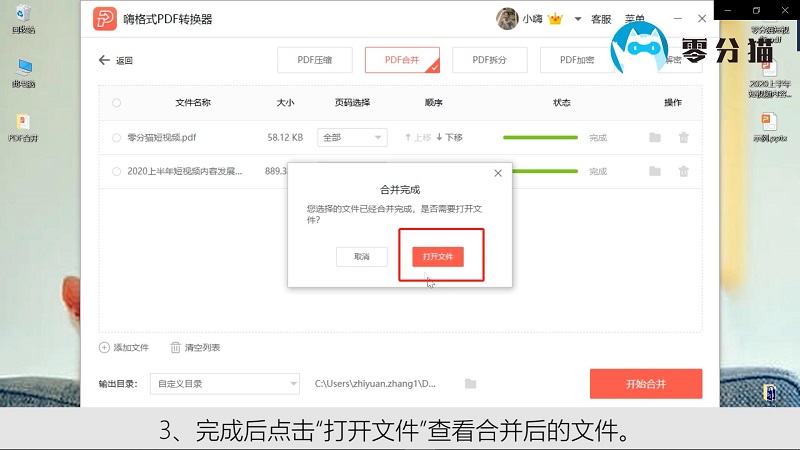Select the 2020上半年短视频 row radio button
Screen dimensions: 800x450
click(x=116, y=171)
